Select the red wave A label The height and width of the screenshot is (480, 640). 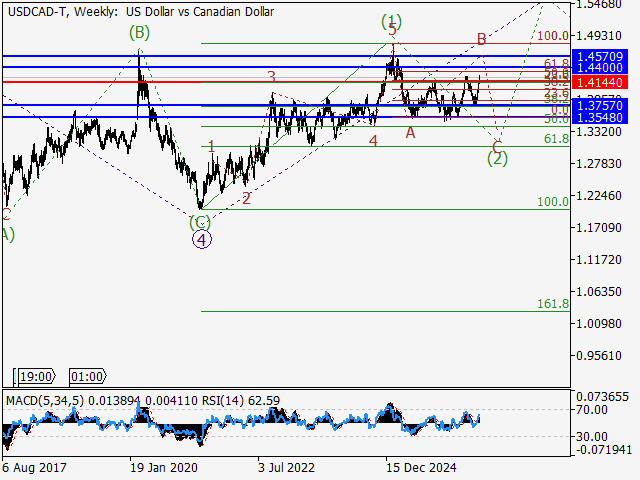point(410,133)
